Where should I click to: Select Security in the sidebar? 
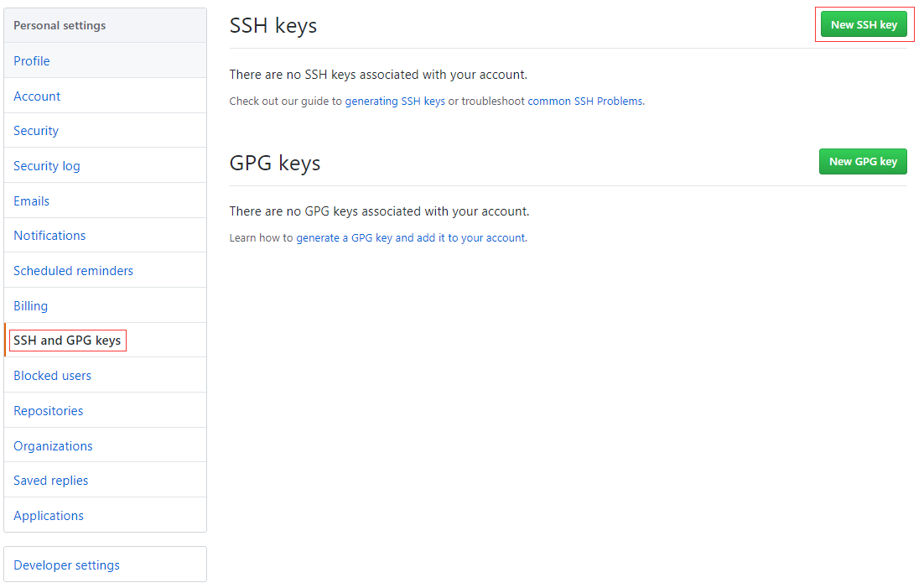point(105,131)
